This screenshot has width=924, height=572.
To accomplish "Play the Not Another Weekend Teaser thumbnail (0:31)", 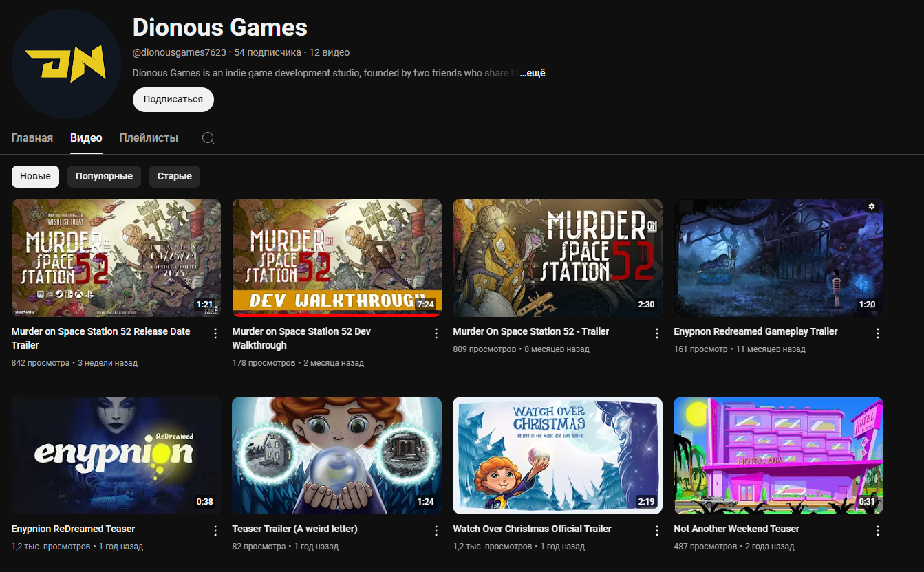I will (x=779, y=455).
